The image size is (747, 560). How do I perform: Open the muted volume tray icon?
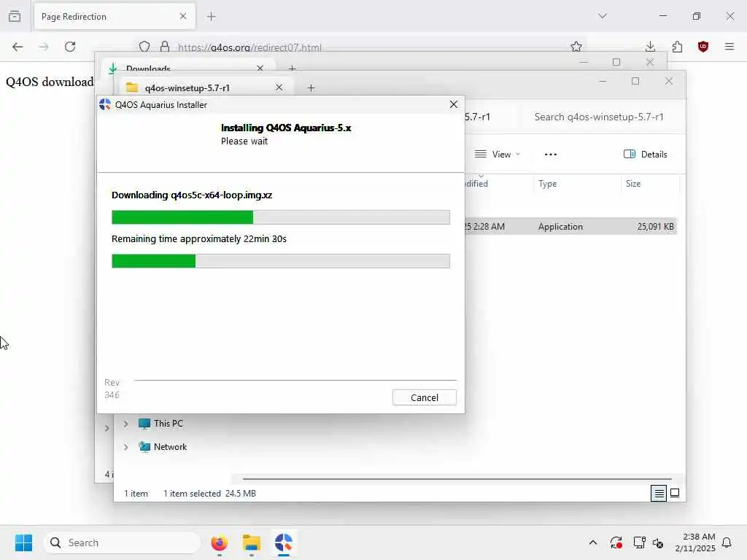(x=658, y=542)
